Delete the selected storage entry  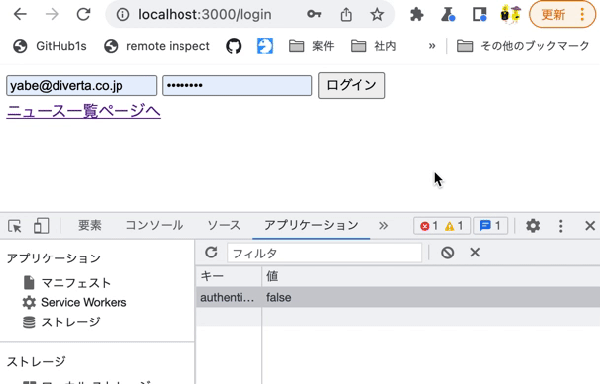click(475, 252)
